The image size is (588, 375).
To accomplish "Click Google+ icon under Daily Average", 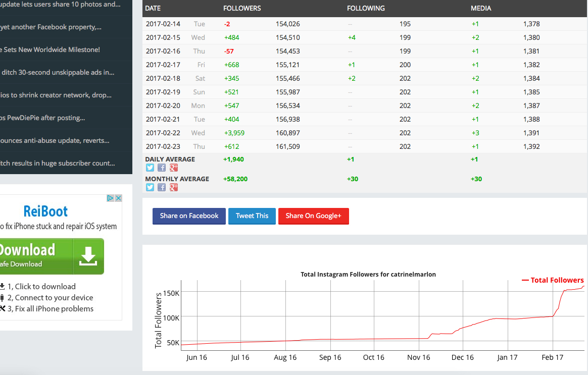I will point(173,168).
